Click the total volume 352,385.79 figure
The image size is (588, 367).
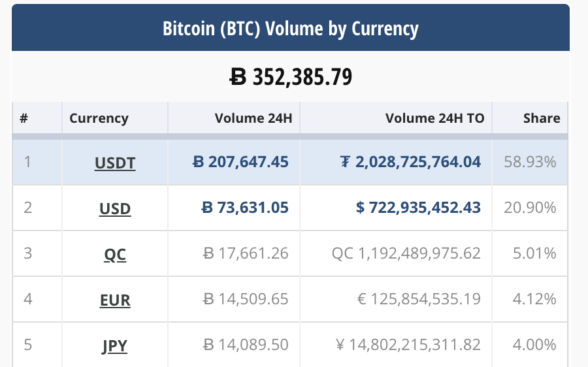[x=291, y=77]
